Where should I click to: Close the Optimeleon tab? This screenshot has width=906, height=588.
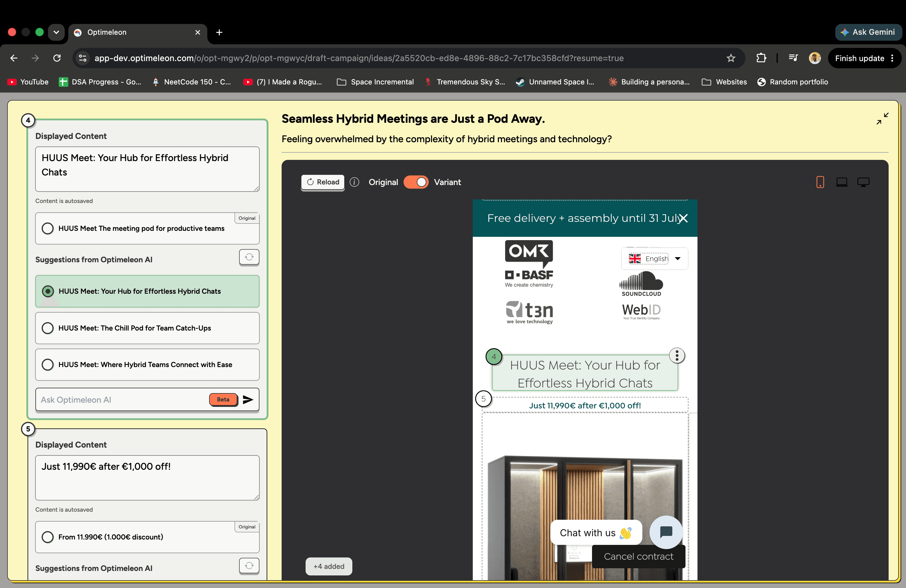[x=197, y=32]
